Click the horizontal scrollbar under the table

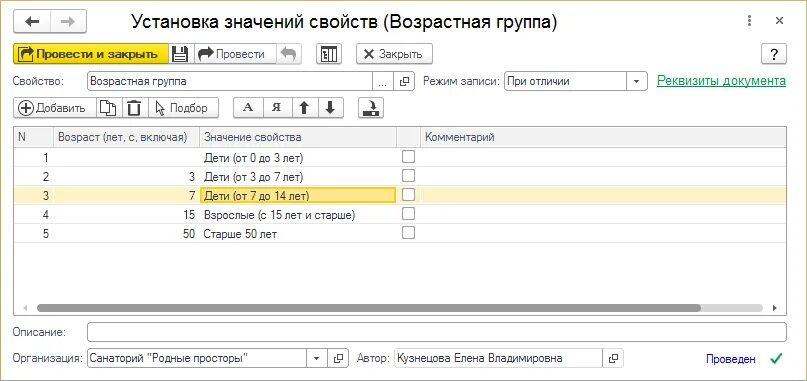click(369, 308)
